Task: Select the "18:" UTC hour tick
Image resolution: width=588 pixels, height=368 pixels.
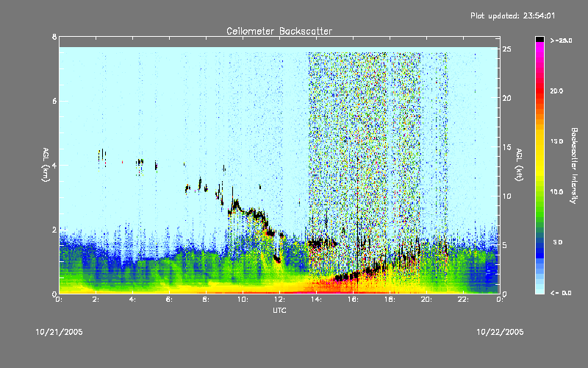Action: (x=390, y=300)
